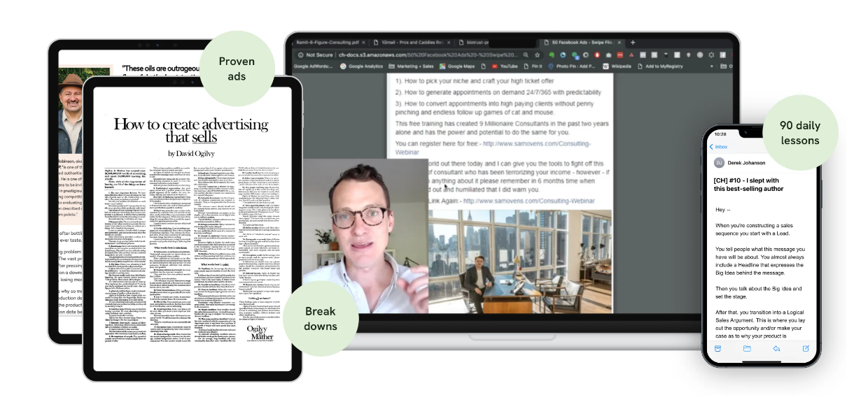This screenshot has width=868, height=402.
Task: Tap the archive icon in phone mail toolbar
Action: 717,348
